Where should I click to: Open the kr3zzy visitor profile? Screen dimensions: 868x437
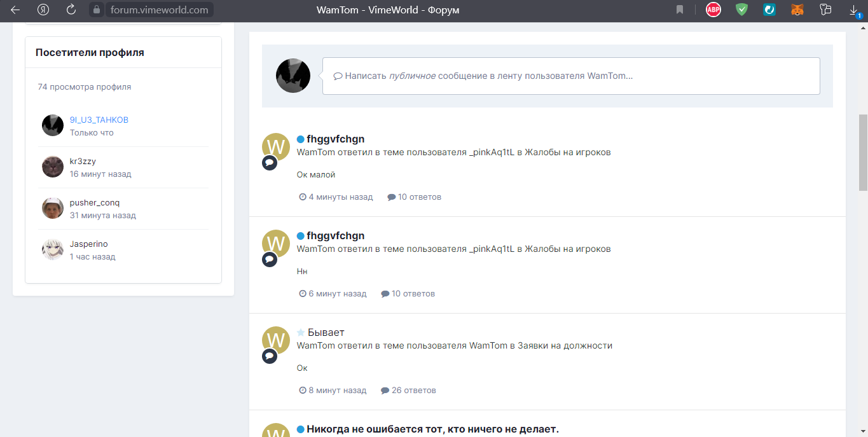click(83, 161)
